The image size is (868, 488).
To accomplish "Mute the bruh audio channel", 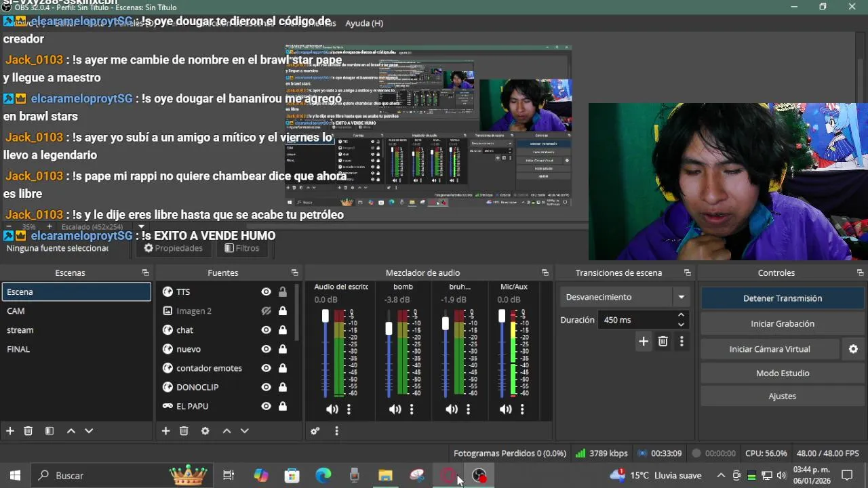I will point(451,409).
